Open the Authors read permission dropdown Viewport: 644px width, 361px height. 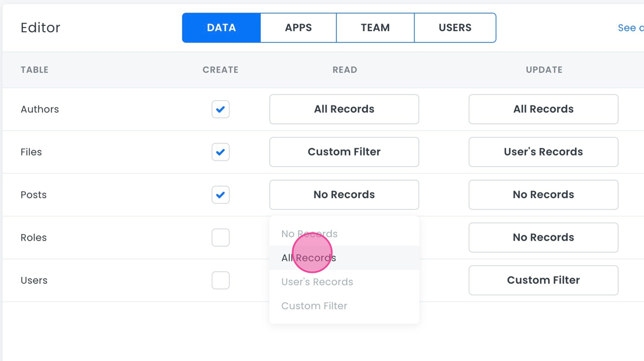(x=344, y=109)
